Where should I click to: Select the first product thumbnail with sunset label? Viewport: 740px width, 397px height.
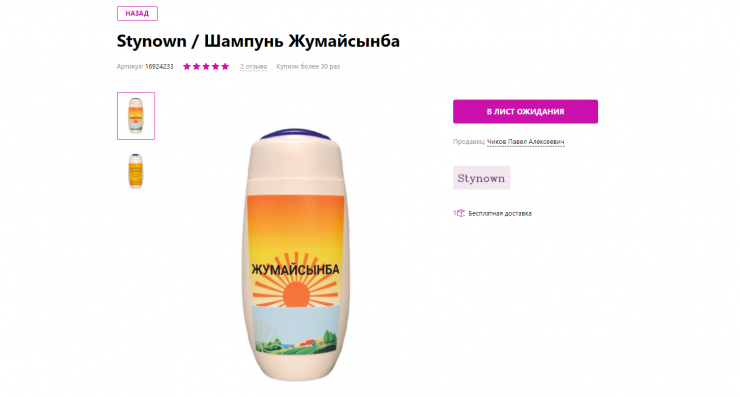tap(136, 116)
